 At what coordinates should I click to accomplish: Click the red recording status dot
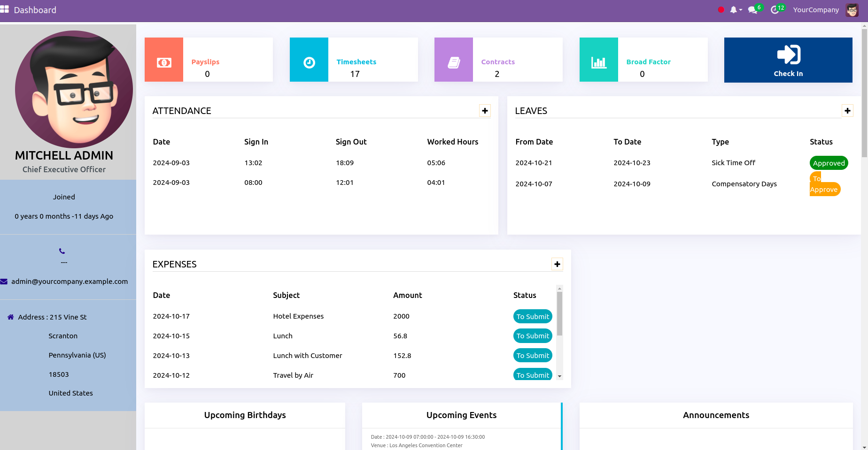click(721, 10)
